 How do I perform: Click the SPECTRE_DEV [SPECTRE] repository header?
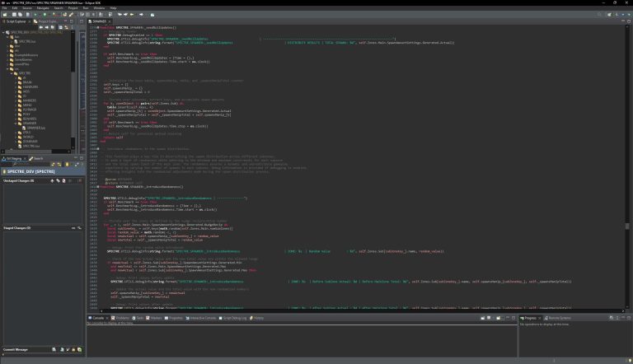pyautogui.click(x=43, y=171)
